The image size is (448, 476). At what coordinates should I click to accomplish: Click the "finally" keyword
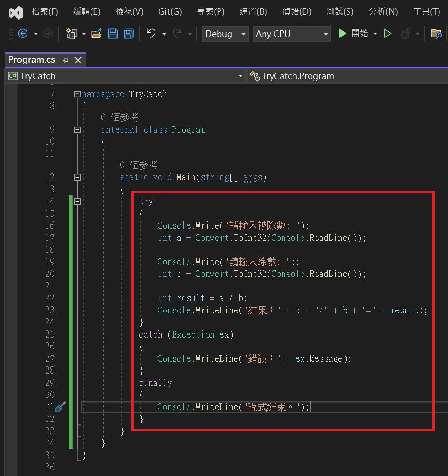(155, 383)
